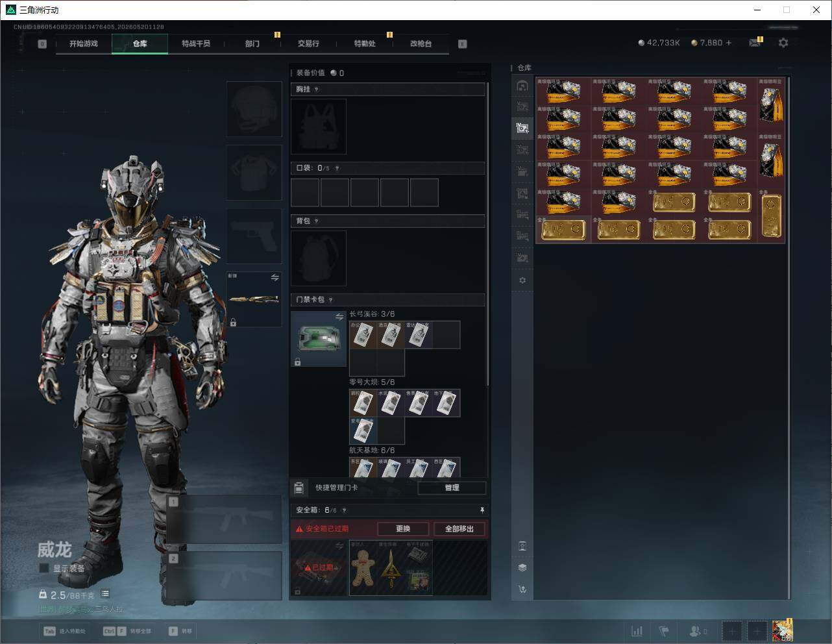Click the box icon above the layers icon
Viewport: 832px width, 644px height.
pyautogui.click(x=522, y=546)
